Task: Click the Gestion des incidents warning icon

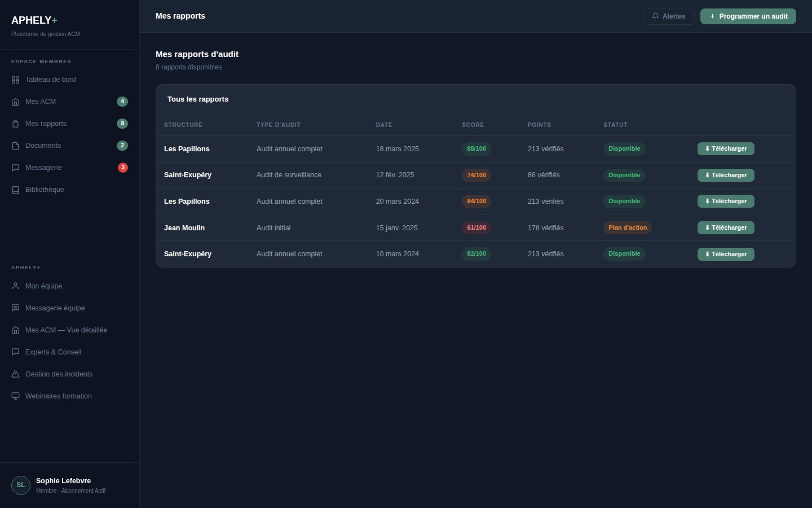Action: pos(15,374)
